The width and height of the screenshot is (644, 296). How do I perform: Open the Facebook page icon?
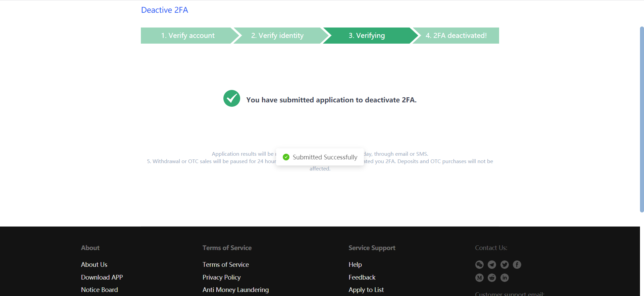click(517, 265)
